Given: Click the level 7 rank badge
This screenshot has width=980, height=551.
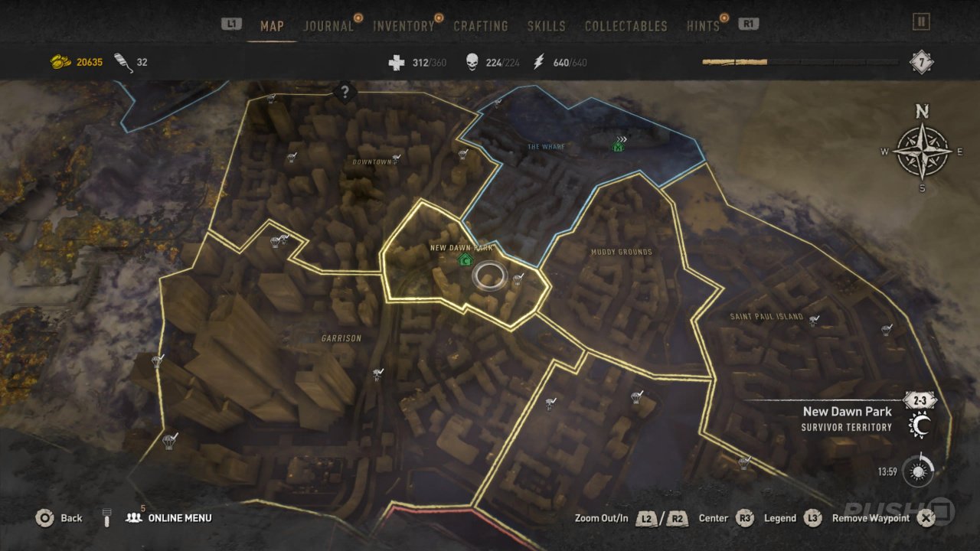Looking at the screenshot, I should tap(921, 62).
